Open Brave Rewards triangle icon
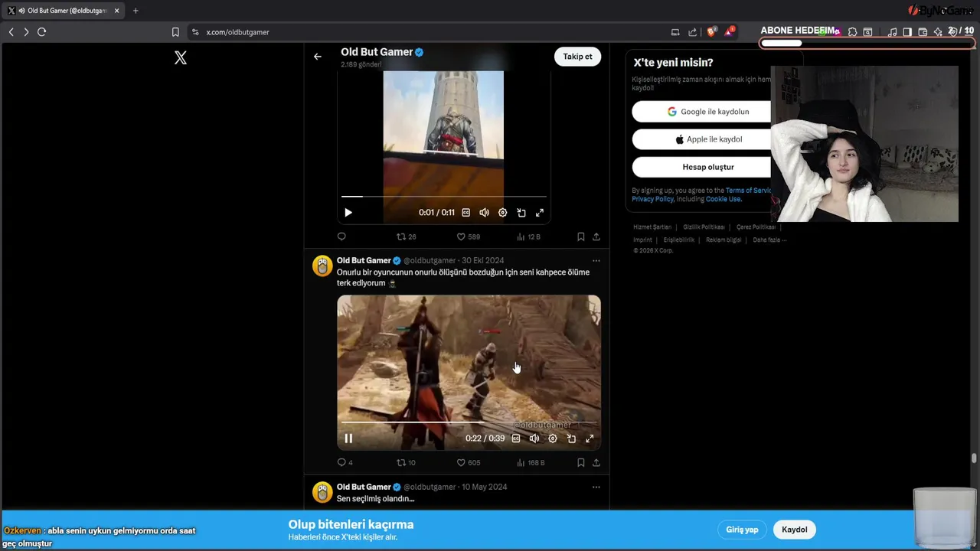Viewport: 980px width, 551px height. pos(730,32)
